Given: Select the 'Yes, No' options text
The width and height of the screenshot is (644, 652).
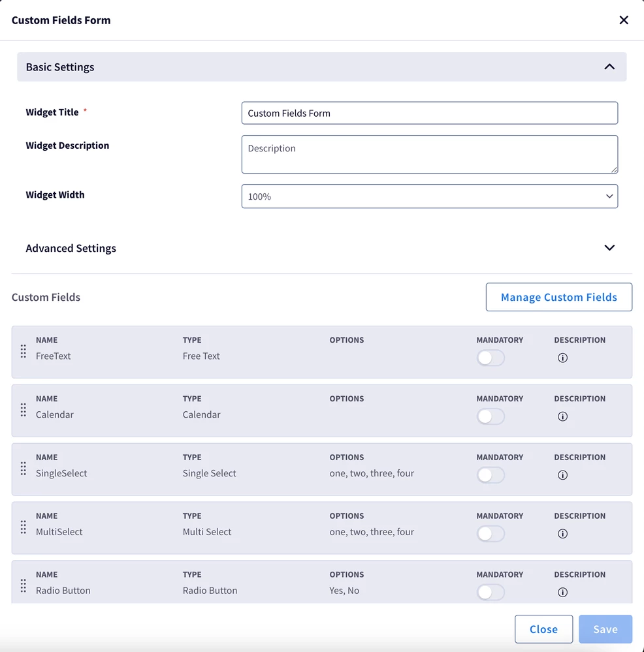Looking at the screenshot, I should 344,591.
